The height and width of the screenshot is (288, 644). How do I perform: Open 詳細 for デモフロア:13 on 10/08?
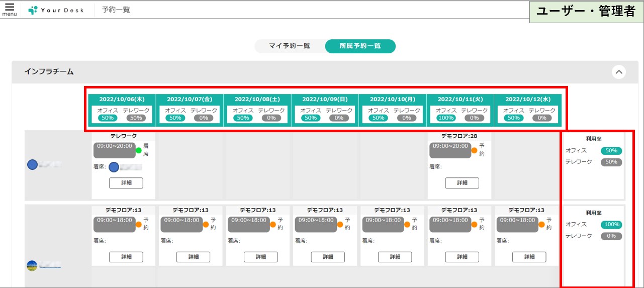(x=260, y=257)
